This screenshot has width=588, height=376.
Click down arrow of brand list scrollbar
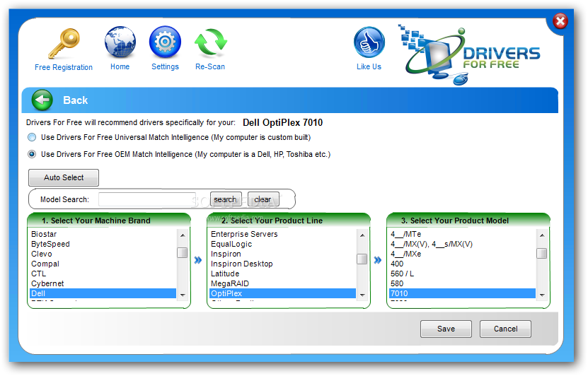click(x=183, y=295)
